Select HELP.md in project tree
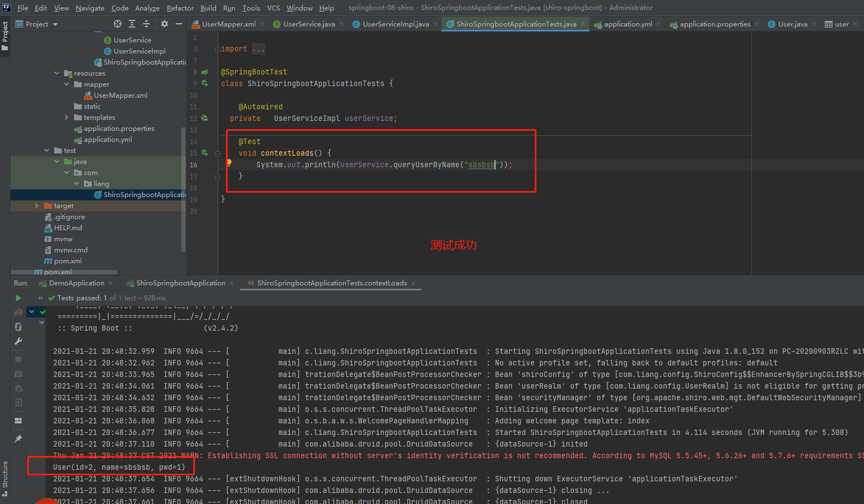Viewport: 864px width, 504px height. coord(68,227)
